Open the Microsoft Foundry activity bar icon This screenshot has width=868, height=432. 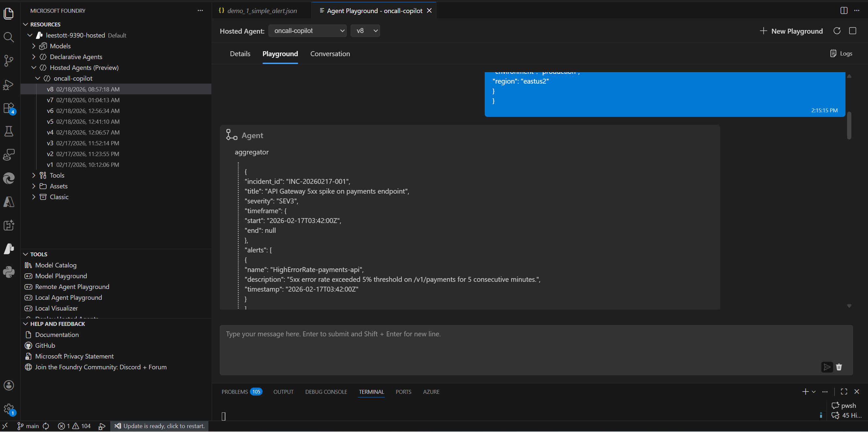click(x=9, y=249)
